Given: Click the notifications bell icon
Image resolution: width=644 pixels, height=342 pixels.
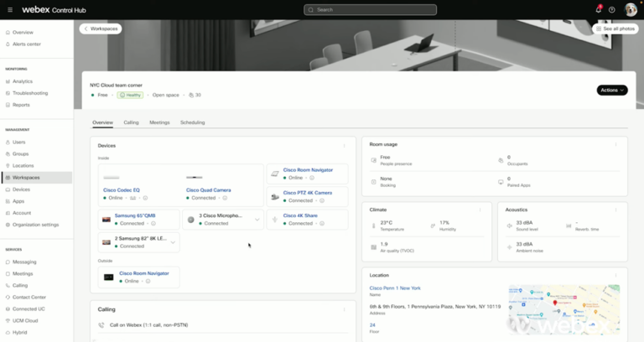Looking at the screenshot, I should point(599,10).
